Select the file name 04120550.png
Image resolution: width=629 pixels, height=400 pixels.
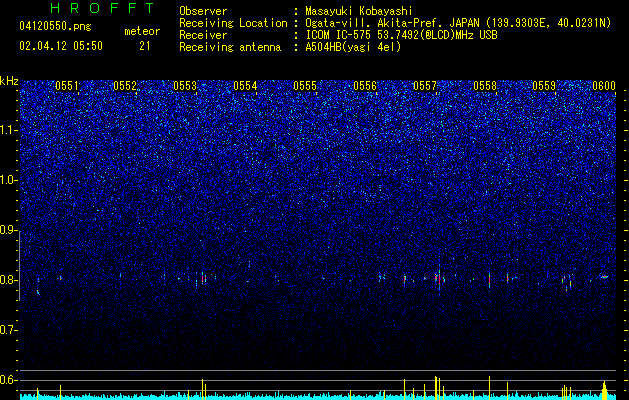pyautogui.click(x=55, y=26)
